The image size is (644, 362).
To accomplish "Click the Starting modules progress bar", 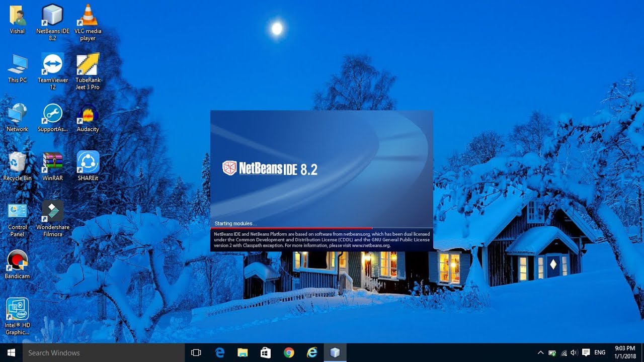I will [x=321, y=228].
